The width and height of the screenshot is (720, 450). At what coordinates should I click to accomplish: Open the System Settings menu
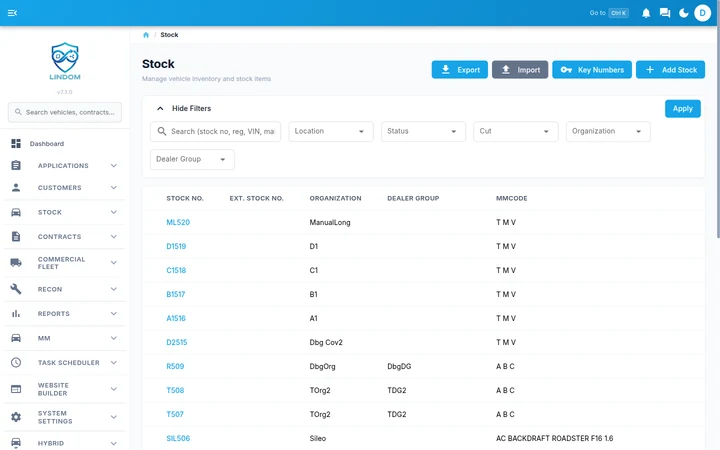(x=65, y=417)
